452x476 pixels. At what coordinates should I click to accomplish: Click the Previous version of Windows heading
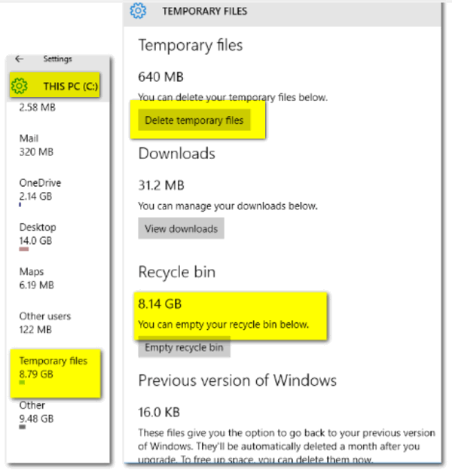[237, 380]
